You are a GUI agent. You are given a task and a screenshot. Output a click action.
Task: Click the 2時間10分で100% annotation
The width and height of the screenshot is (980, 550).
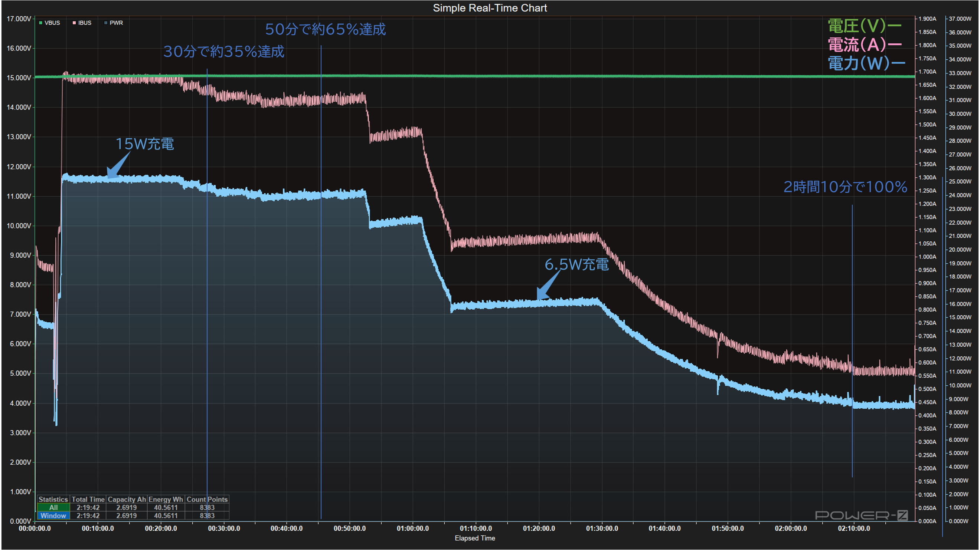845,187
